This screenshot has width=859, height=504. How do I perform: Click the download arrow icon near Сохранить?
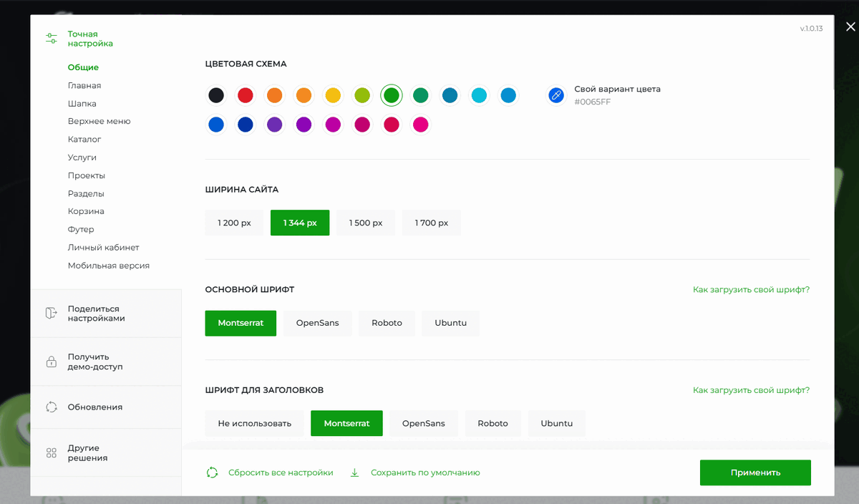click(x=354, y=472)
